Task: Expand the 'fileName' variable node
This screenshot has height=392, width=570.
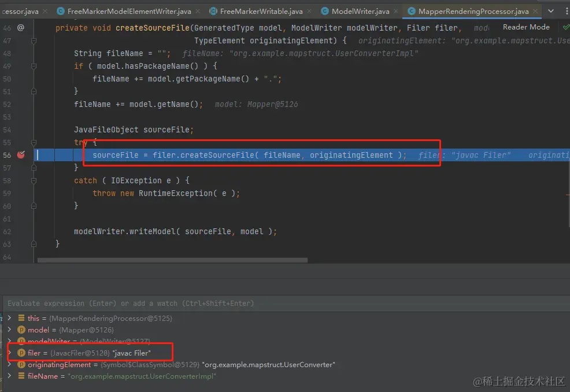Action: click(9, 376)
